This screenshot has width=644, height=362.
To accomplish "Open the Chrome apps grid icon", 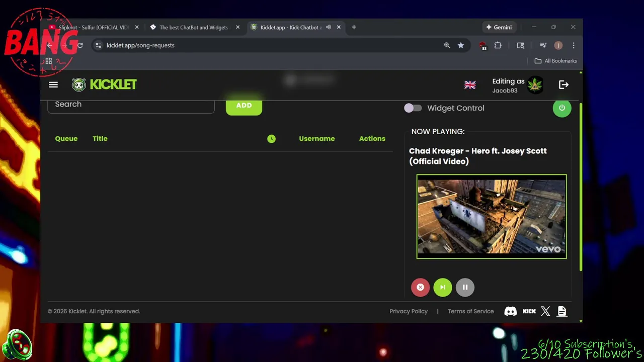I will pos(49,61).
